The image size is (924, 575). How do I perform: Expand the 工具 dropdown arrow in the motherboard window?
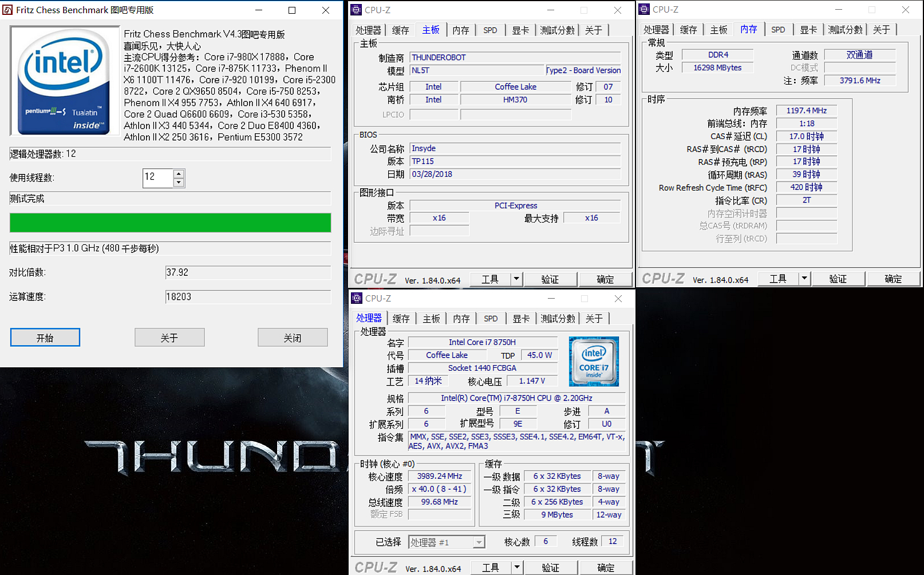(516, 279)
